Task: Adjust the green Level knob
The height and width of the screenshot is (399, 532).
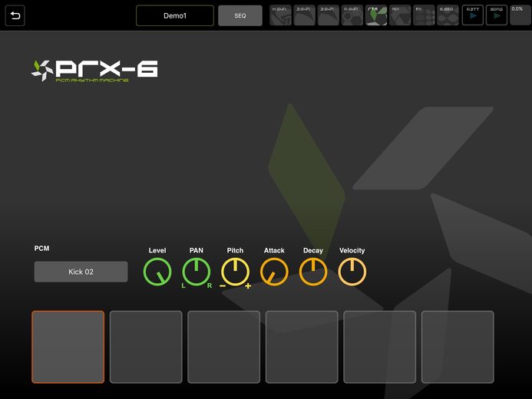Action: tap(157, 272)
